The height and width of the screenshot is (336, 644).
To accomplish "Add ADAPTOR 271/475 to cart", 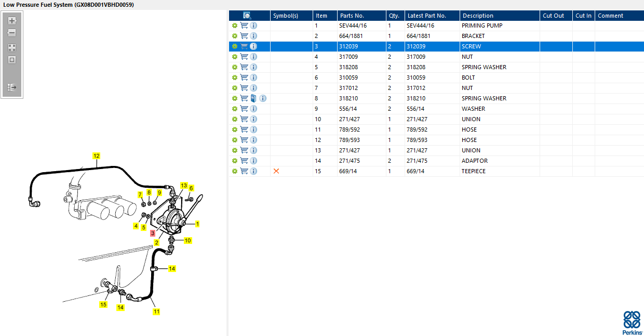I will point(244,161).
